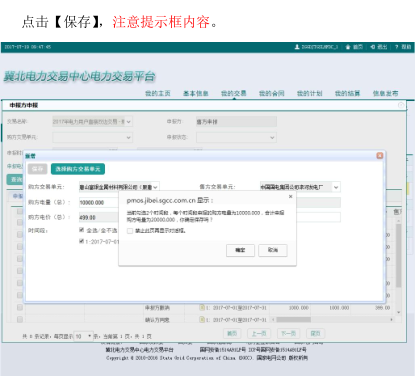Click the user account icon in top bar

coord(297,47)
